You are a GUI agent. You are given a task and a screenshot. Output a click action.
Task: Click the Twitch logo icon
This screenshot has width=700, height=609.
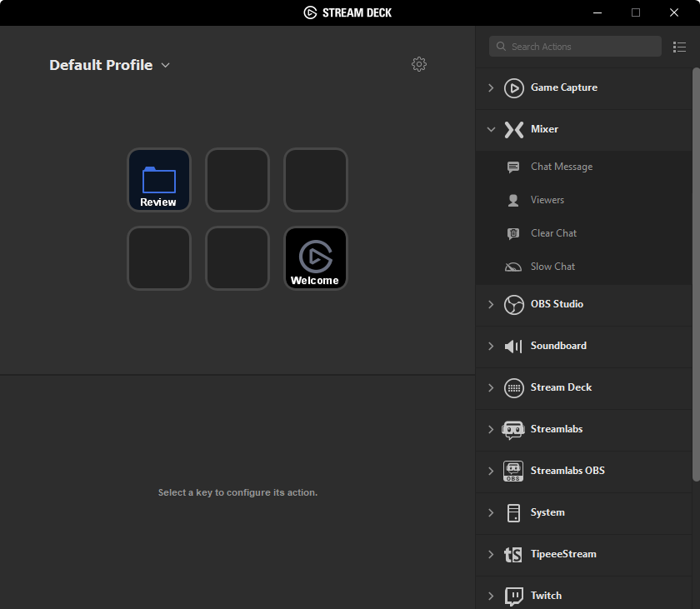[x=514, y=597]
